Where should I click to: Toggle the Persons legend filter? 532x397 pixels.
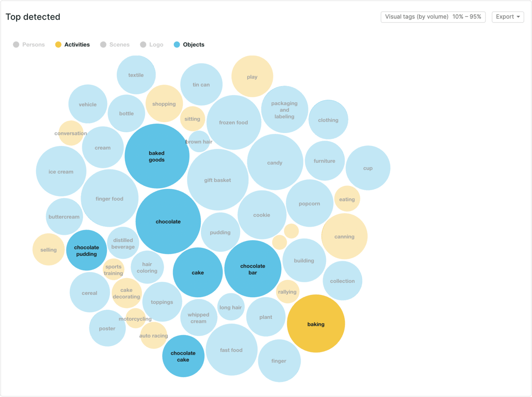29,44
